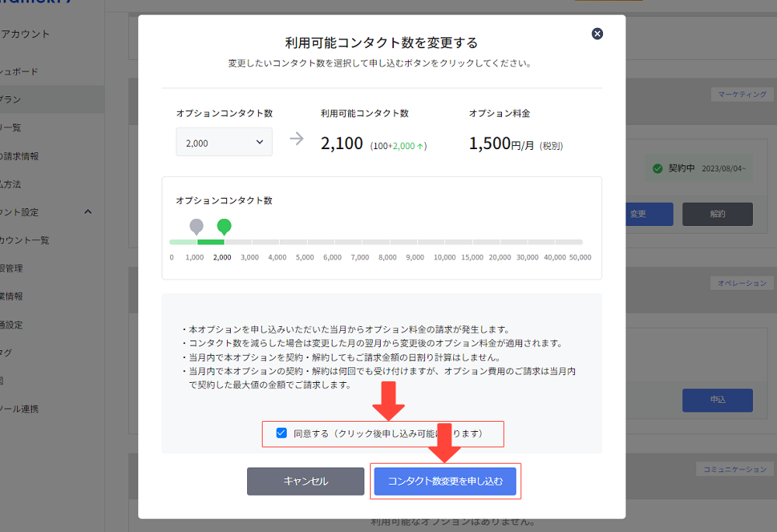Toggle the 同意する agreement checkbox
The image size is (777, 532).
pyautogui.click(x=281, y=433)
